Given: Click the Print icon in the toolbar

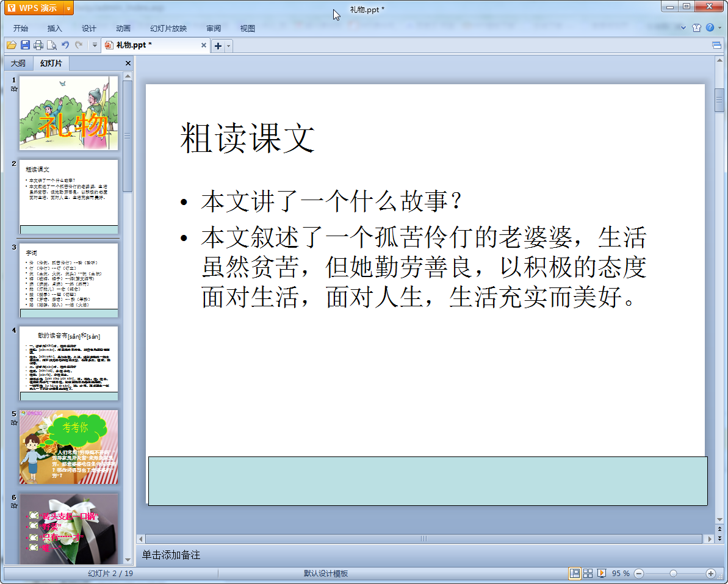Looking at the screenshot, I should pos(38,45).
